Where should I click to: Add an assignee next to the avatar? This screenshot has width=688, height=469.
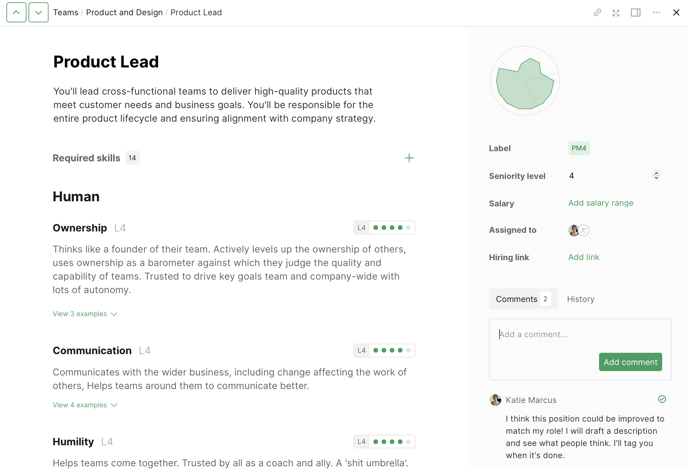(x=585, y=231)
